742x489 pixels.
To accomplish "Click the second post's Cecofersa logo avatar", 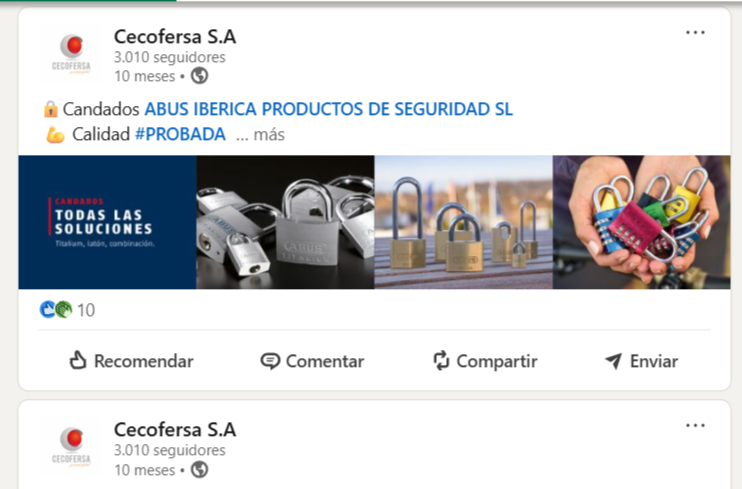I will click(x=71, y=447).
